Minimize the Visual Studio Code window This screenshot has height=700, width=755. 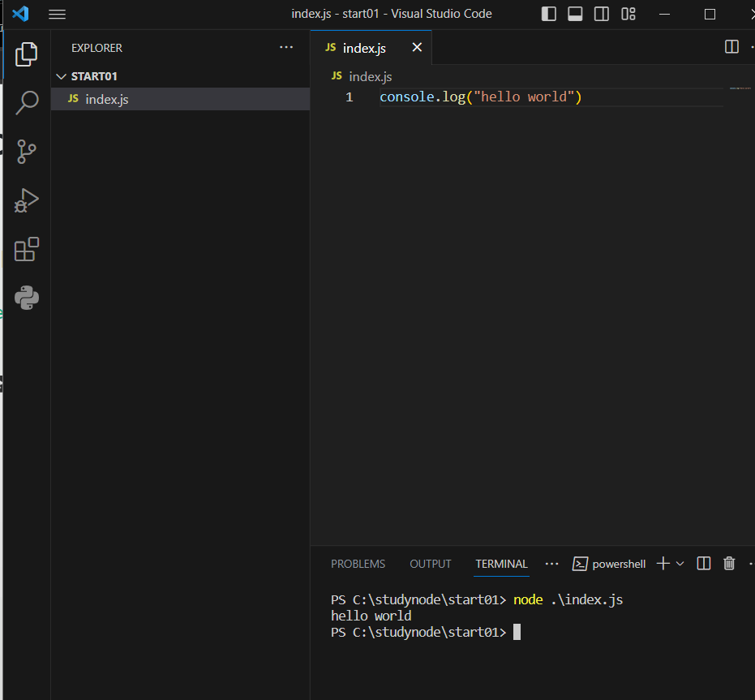coord(664,14)
